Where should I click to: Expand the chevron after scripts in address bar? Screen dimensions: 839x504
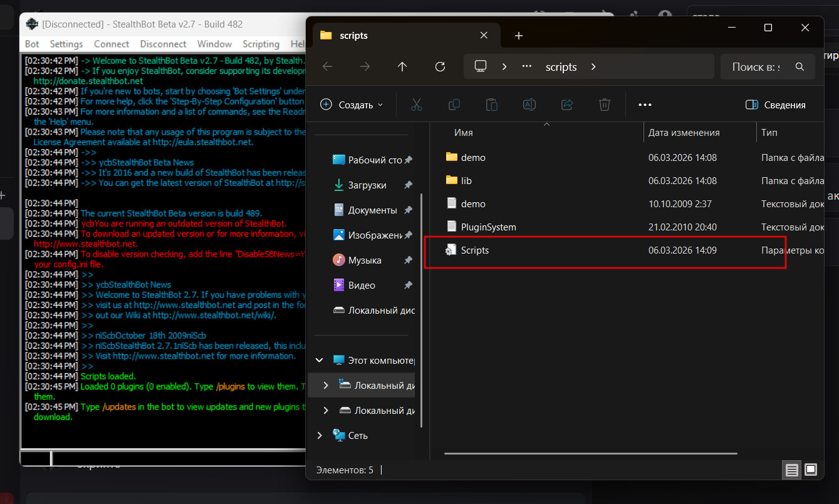coord(593,66)
